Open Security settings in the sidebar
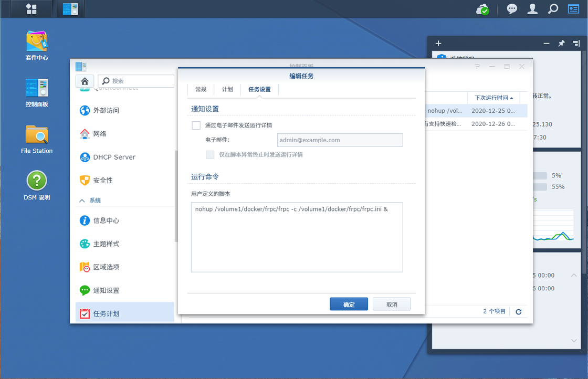The image size is (588, 379). pos(125,181)
